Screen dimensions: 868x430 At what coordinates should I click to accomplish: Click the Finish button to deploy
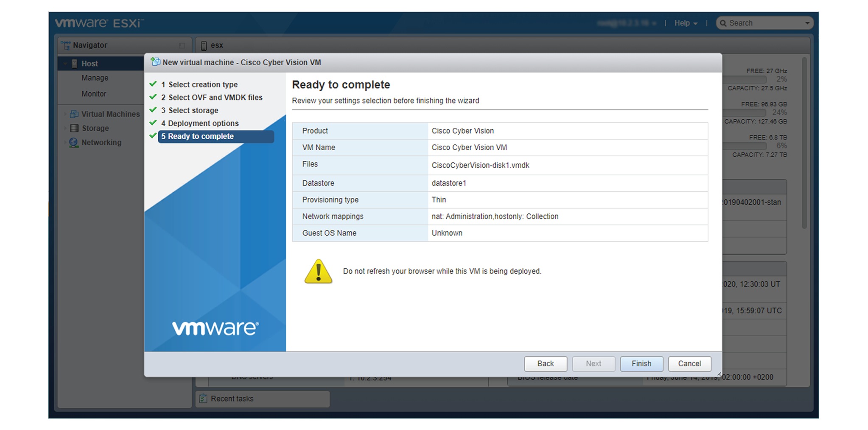coord(641,363)
